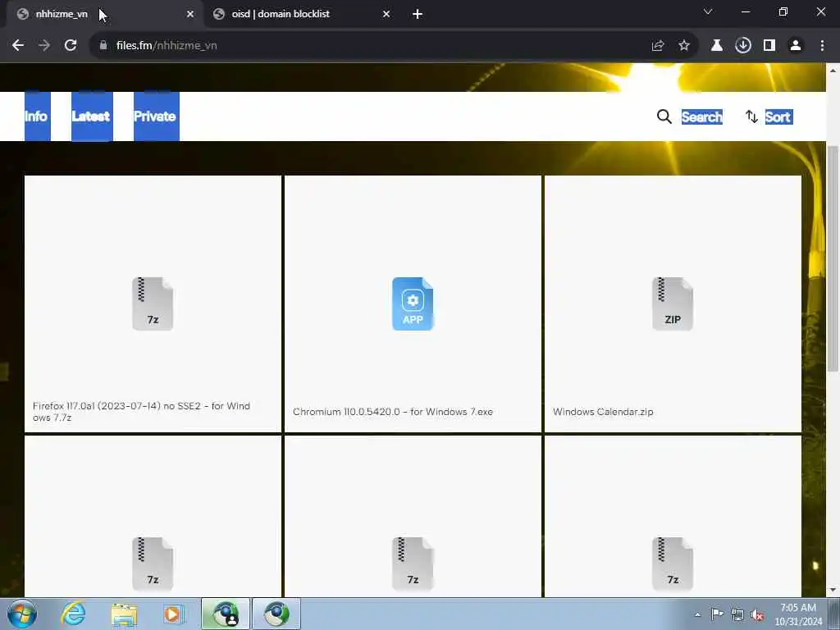Open the share page icon in the address bar
This screenshot has height=630, width=840.
pyautogui.click(x=658, y=46)
